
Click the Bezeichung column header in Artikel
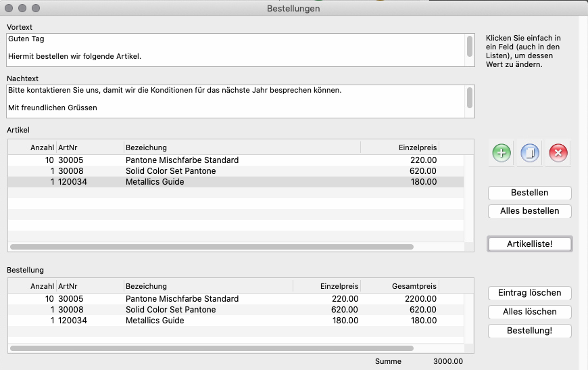pos(241,147)
